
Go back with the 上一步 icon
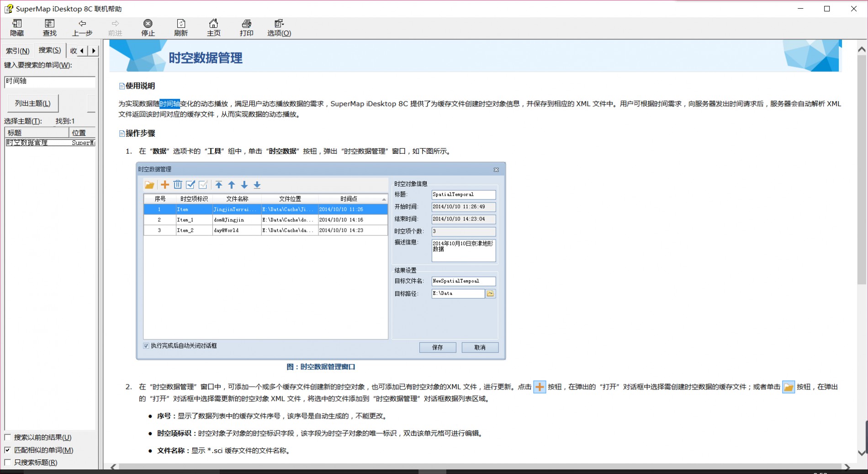click(x=82, y=23)
